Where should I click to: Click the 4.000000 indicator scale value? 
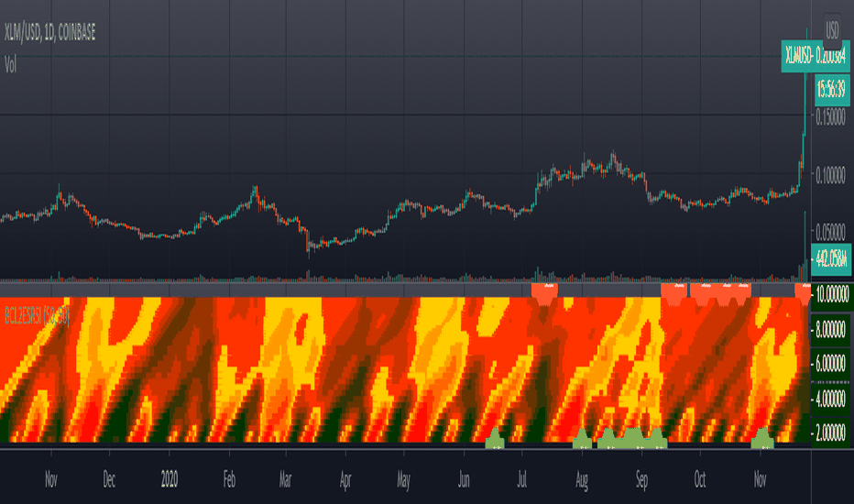tap(830, 399)
